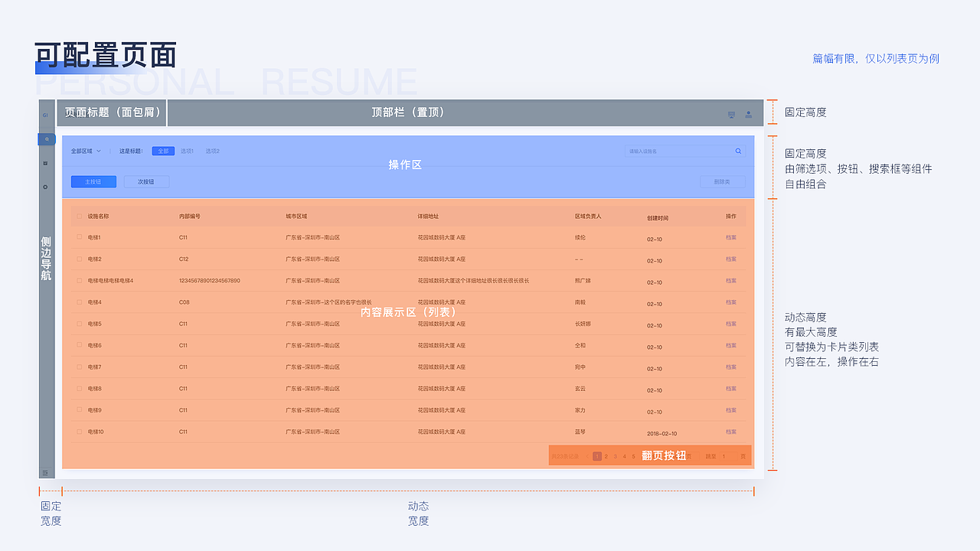Viewport: 980px width, 551px height.
Task: Click the 蓝琴 manager cell
Action: (x=580, y=432)
